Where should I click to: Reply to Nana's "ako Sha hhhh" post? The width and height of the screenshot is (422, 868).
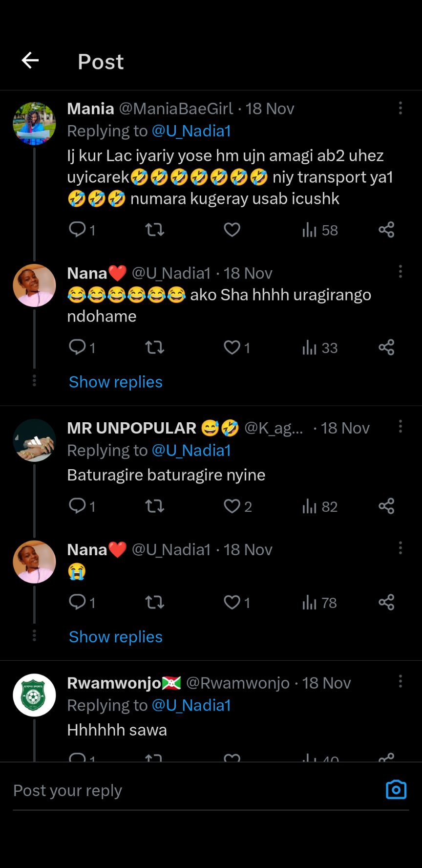click(x=78, y=347)
